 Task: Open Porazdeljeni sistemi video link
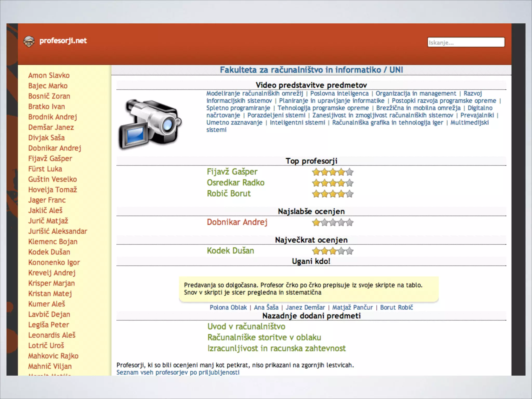pos(276,115)
